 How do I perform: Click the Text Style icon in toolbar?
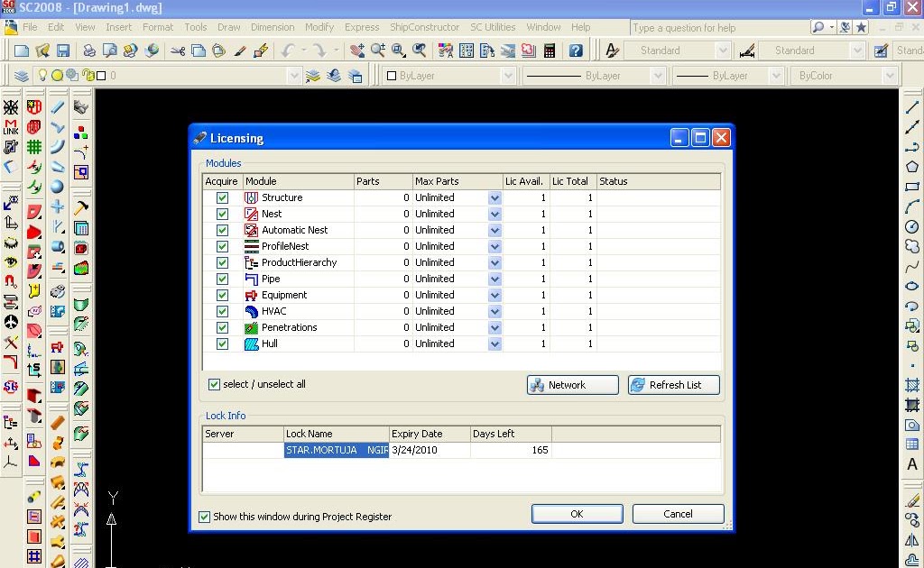(613, 50)
